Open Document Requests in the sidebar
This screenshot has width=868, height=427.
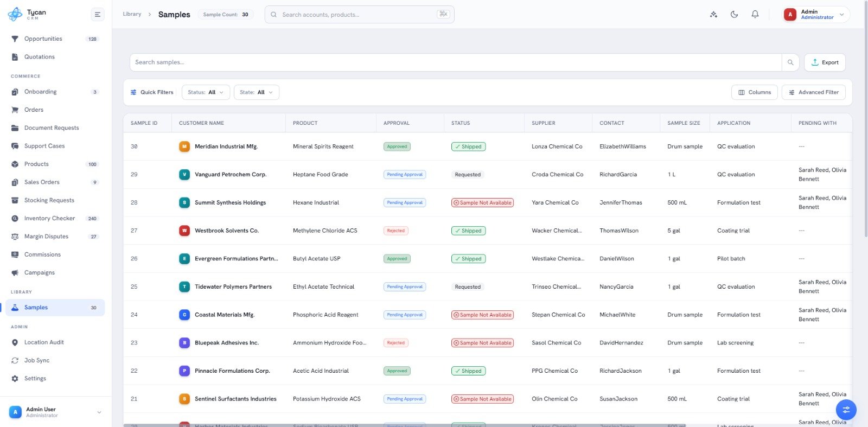[55, 128]
